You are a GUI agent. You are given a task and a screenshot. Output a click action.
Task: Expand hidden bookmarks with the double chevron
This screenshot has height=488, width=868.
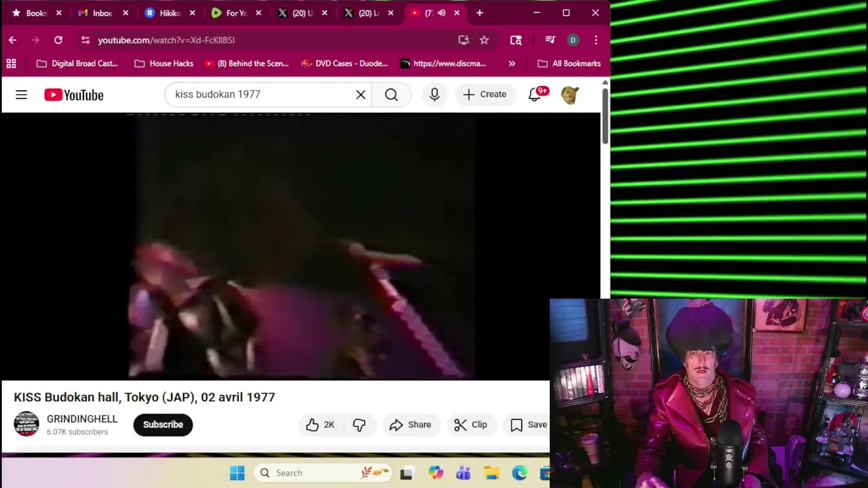512,63
